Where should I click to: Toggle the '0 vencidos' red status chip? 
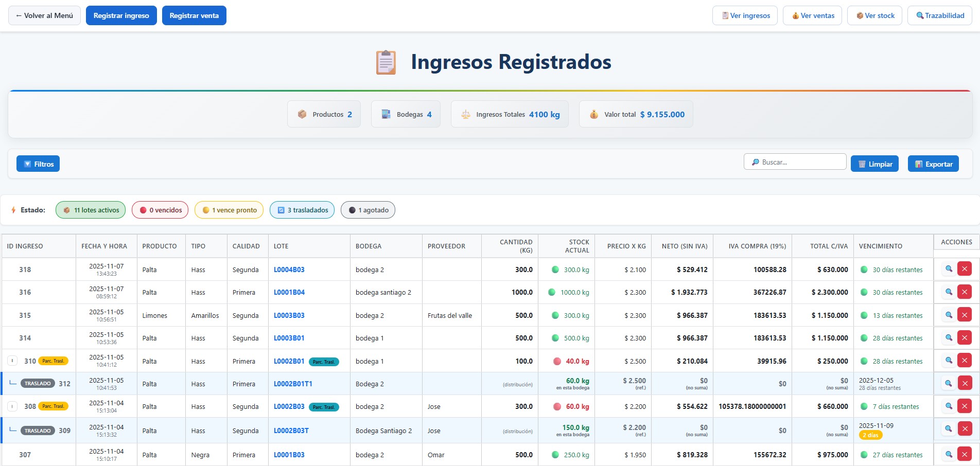160,210
